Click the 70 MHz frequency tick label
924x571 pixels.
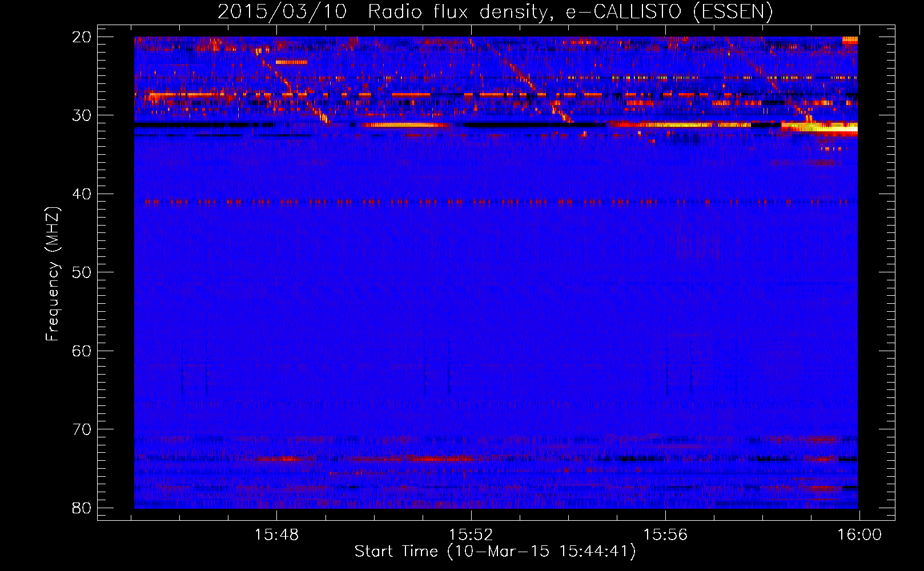point(82,429)
